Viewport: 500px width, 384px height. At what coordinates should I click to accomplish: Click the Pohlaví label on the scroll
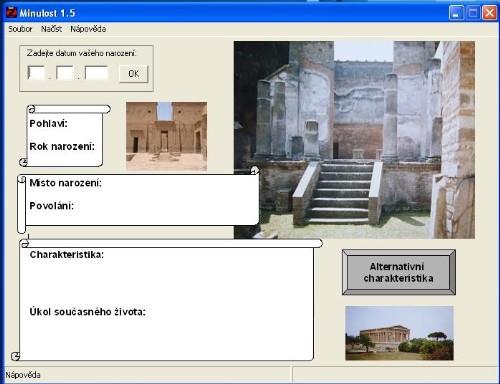pyautogui.click(x=49, y=124)
